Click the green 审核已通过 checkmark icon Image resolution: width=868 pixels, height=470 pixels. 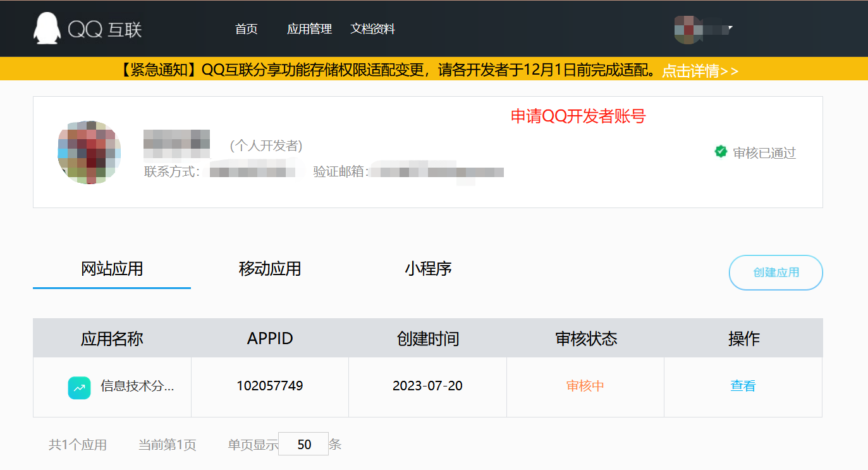pyautogui.click(x=721, y=152)
